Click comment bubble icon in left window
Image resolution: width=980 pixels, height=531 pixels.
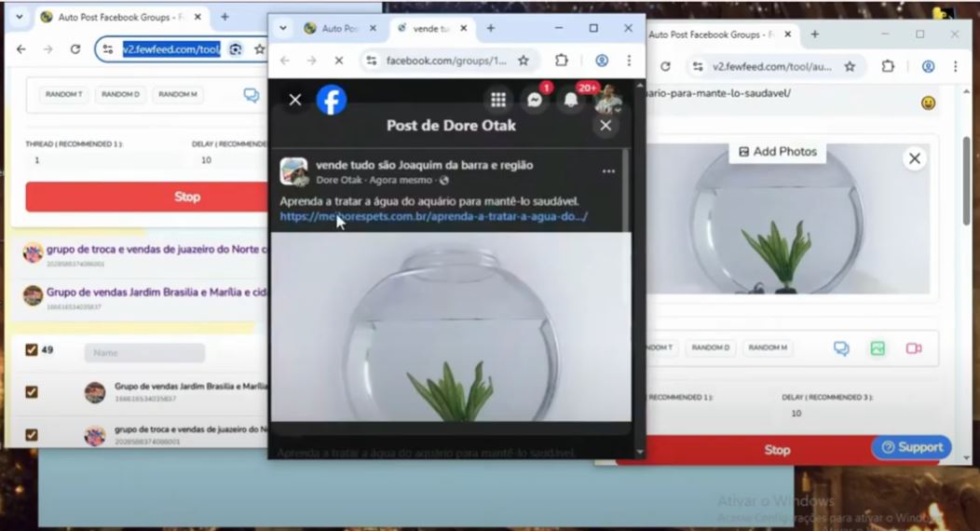pos(252,95)
